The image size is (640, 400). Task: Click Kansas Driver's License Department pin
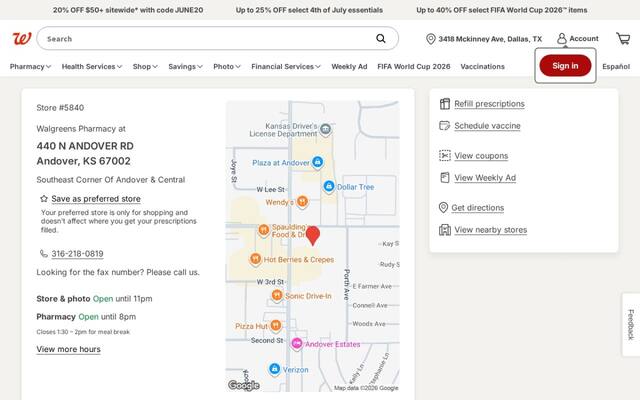pyautogui.click(x=325, y=129)
